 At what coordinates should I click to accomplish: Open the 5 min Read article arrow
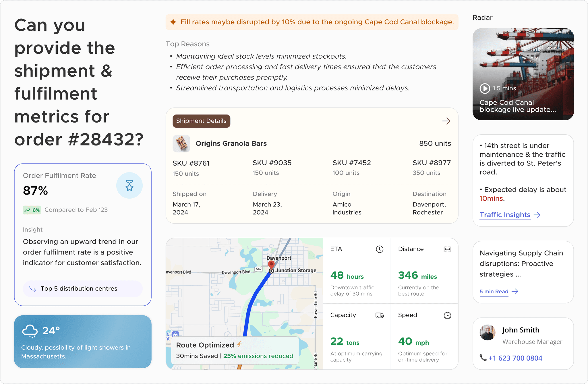tap(515, 291)
